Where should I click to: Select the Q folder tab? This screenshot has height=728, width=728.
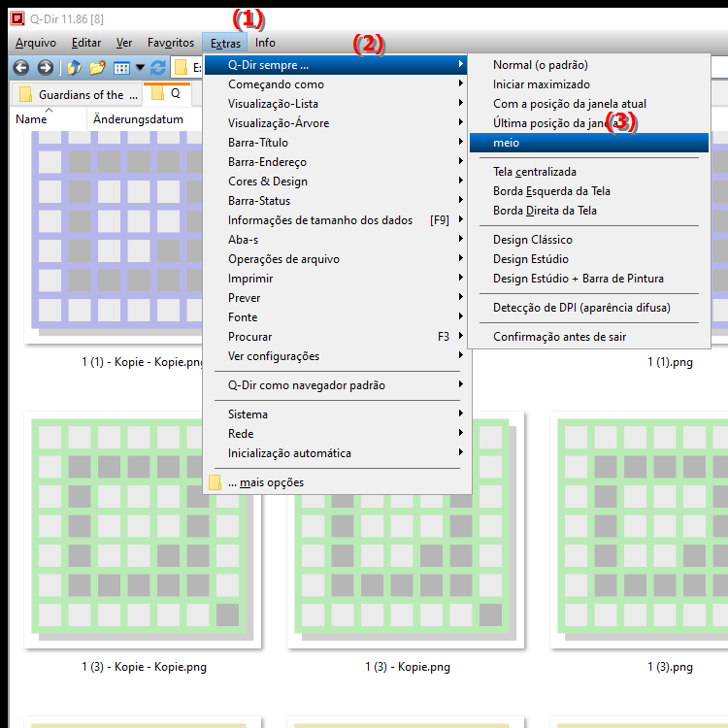coord(167,93)
